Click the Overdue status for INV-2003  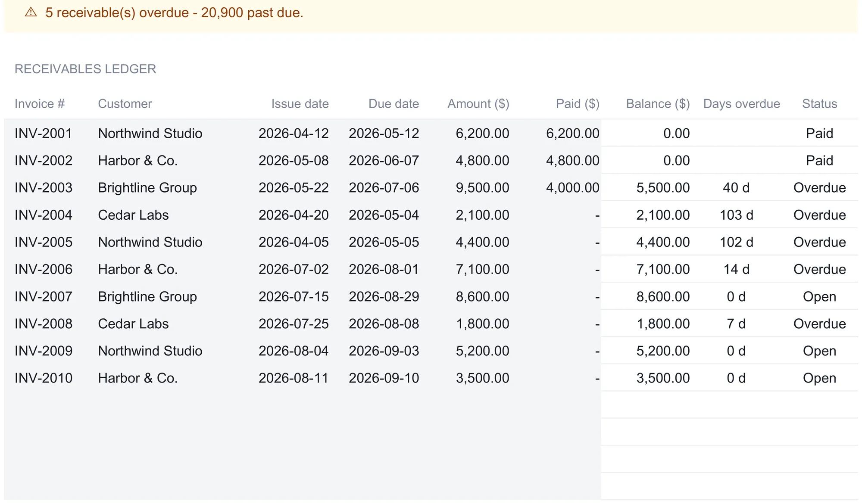(819, 188)
